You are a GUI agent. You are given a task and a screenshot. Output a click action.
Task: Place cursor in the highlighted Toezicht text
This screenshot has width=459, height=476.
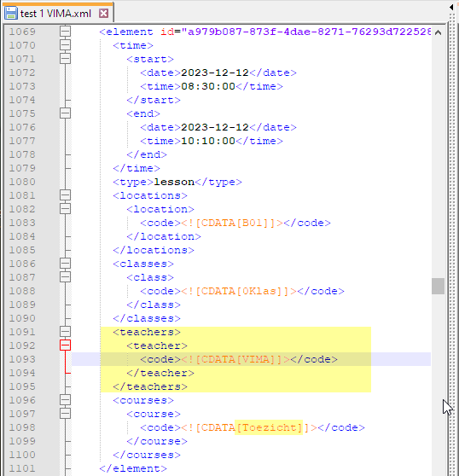tap(269, 427)
